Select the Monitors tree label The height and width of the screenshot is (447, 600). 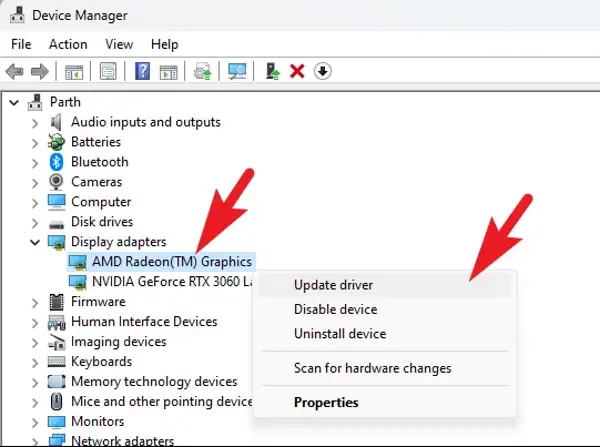98,421
